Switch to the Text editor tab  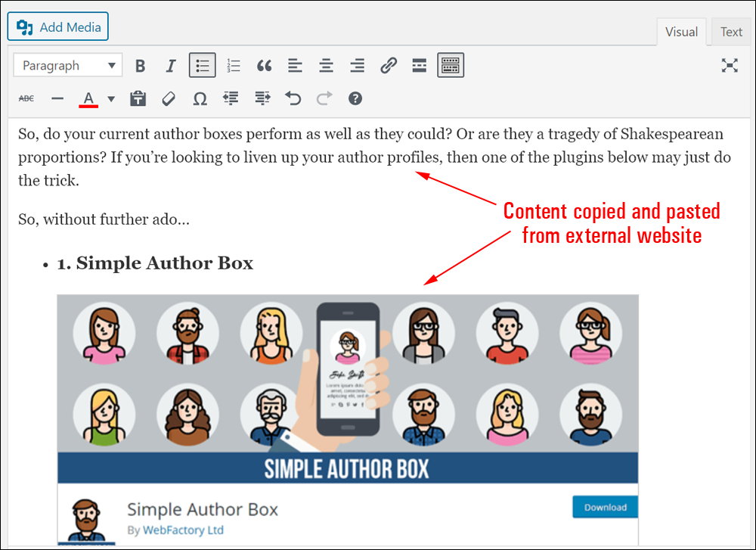coord(731,32)
